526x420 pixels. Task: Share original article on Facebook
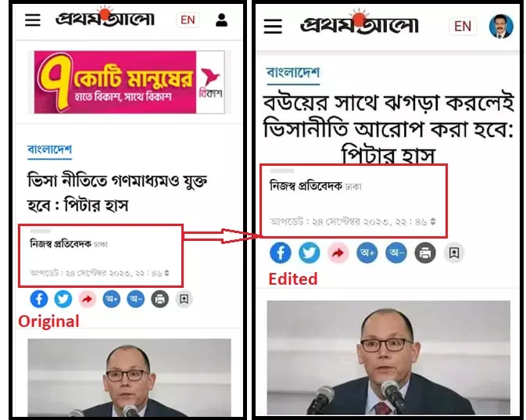pos(39,299)
